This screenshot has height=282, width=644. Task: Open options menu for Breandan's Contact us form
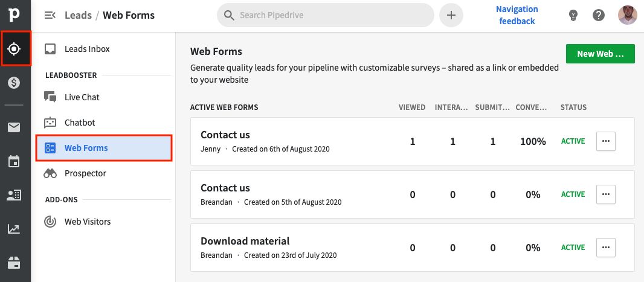click(x=605, y=194)
